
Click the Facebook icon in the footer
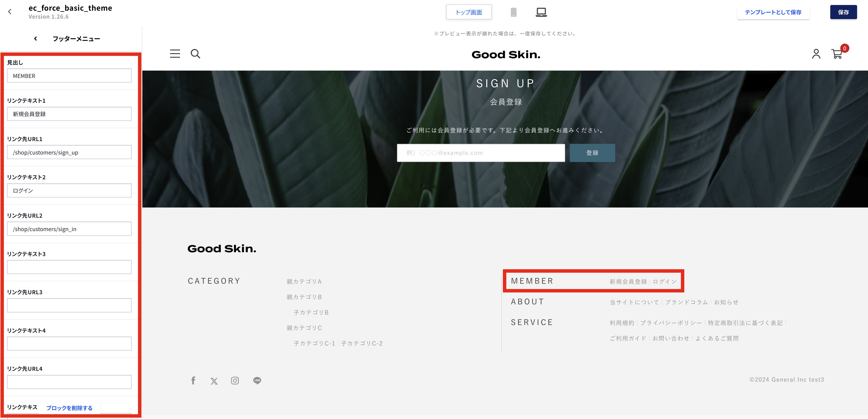[x=193, y=380]
